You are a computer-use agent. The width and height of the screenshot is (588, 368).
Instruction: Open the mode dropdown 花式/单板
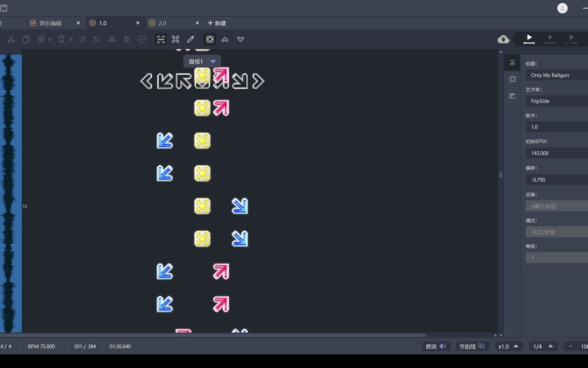pos(557,232)
